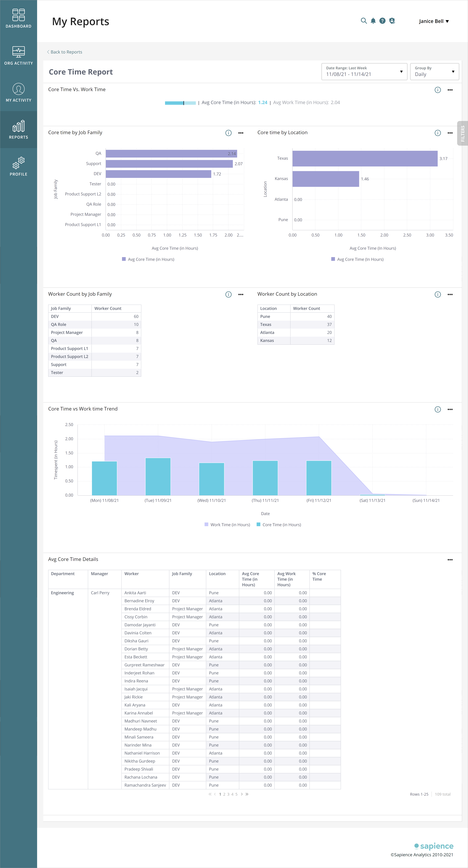The height and width of the screenshot is (868, 468).
Task: Toggle Avg Core Time legend in Job Family chart
Action: point(148,259)
